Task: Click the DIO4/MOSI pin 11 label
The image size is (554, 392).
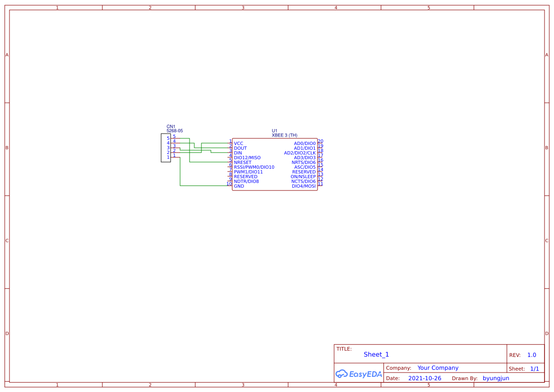Action: 304,186
